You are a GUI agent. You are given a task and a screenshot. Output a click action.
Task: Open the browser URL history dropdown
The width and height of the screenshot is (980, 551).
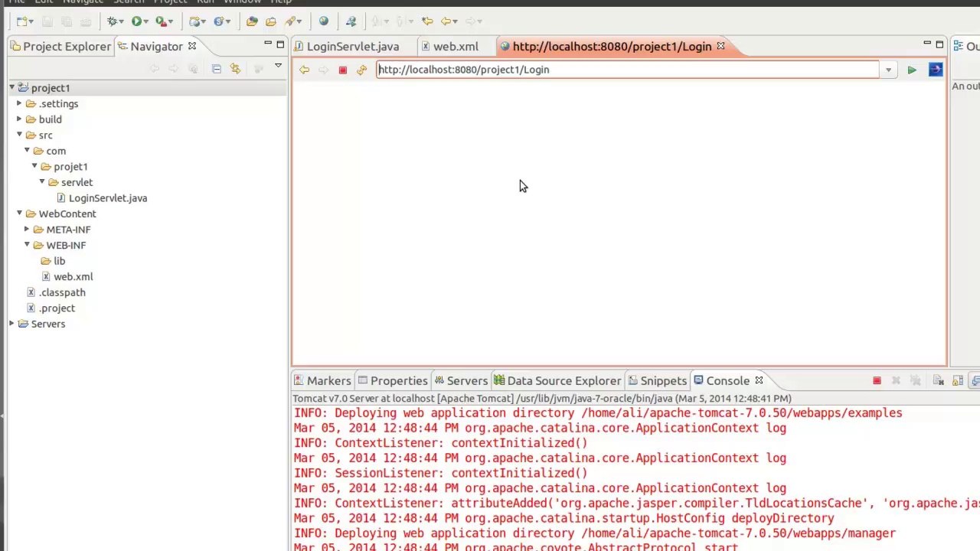(x=888, y=70)
